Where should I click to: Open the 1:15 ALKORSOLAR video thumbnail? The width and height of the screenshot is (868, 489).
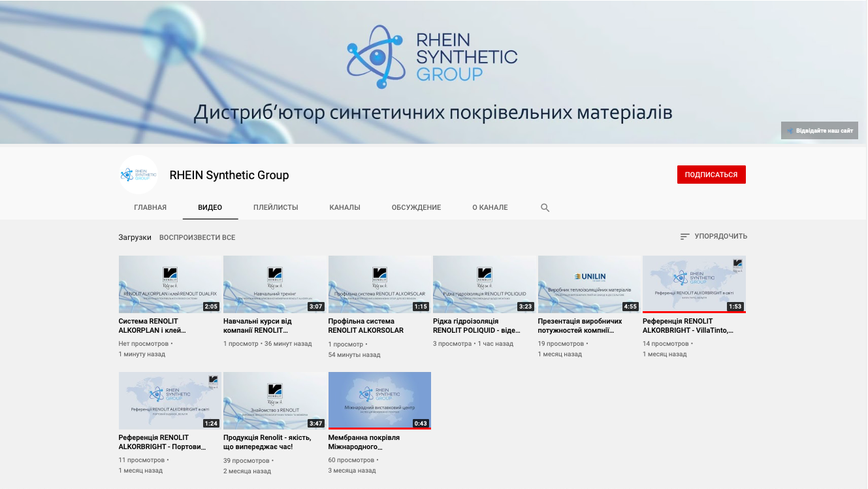pos(379,284)
